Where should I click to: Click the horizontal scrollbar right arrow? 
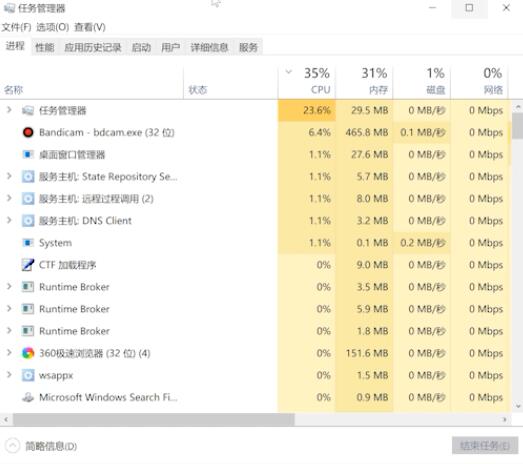coord(505,419)
